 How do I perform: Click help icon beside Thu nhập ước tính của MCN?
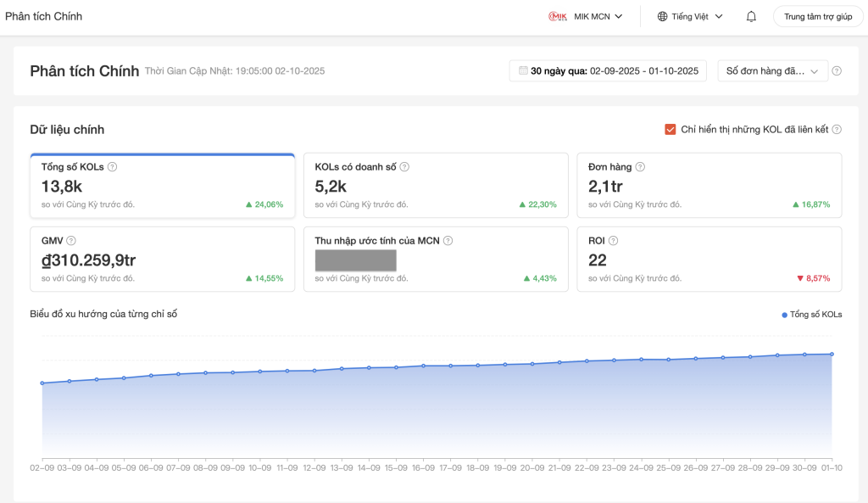[448, 241]
